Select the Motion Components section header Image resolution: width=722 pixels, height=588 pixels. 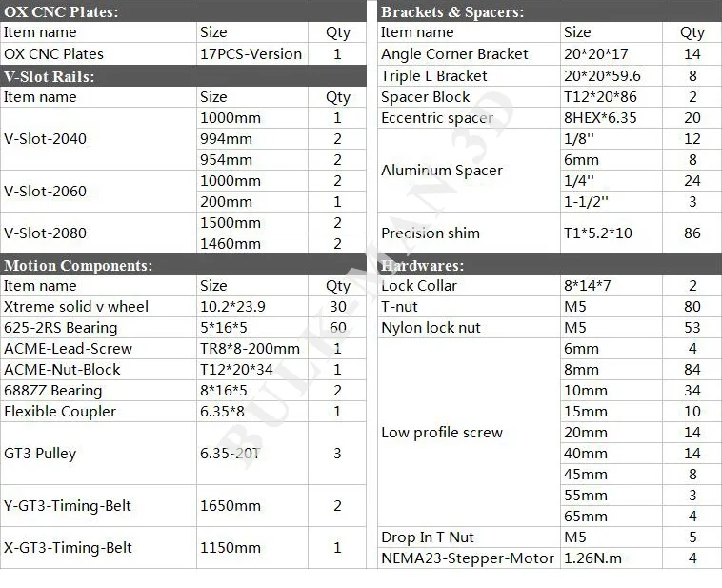[183, 265]
